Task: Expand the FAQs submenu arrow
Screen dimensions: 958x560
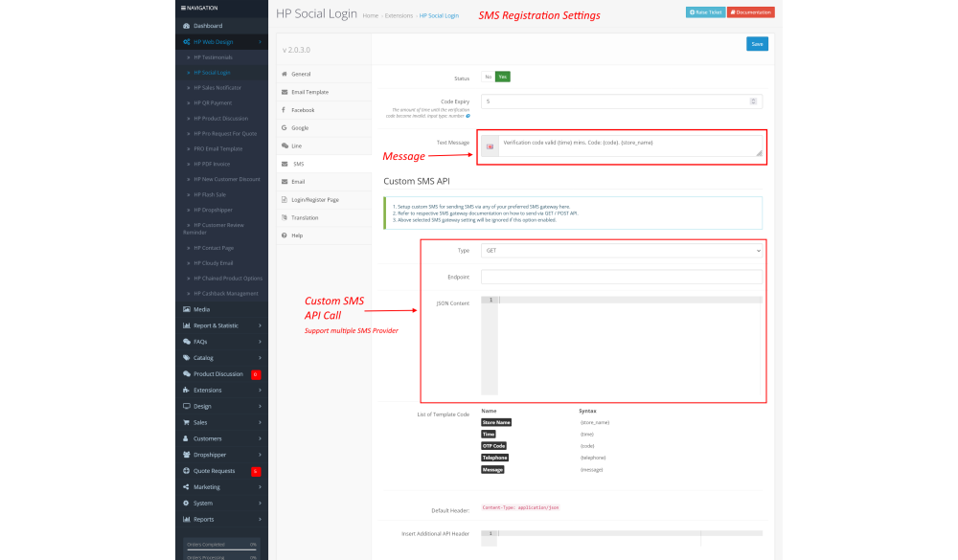Action: pyautogui.click(x=260, y=342)
